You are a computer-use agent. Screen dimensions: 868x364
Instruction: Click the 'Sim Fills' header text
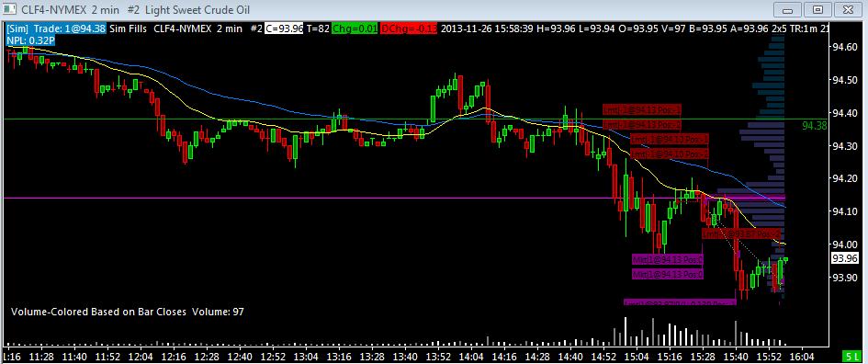(128, 28)
